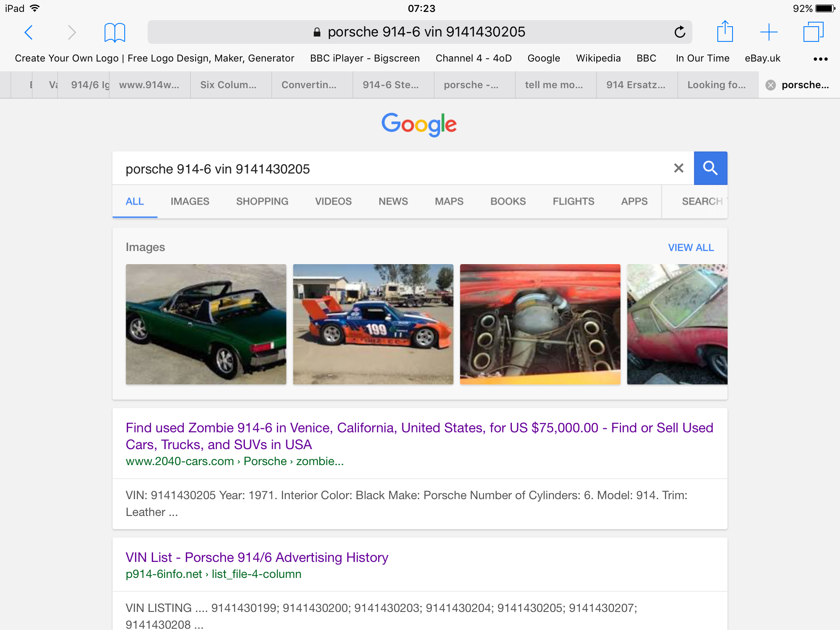Switch to the Videos search tab
Screen dimensions: 840x630
point(333,201)
